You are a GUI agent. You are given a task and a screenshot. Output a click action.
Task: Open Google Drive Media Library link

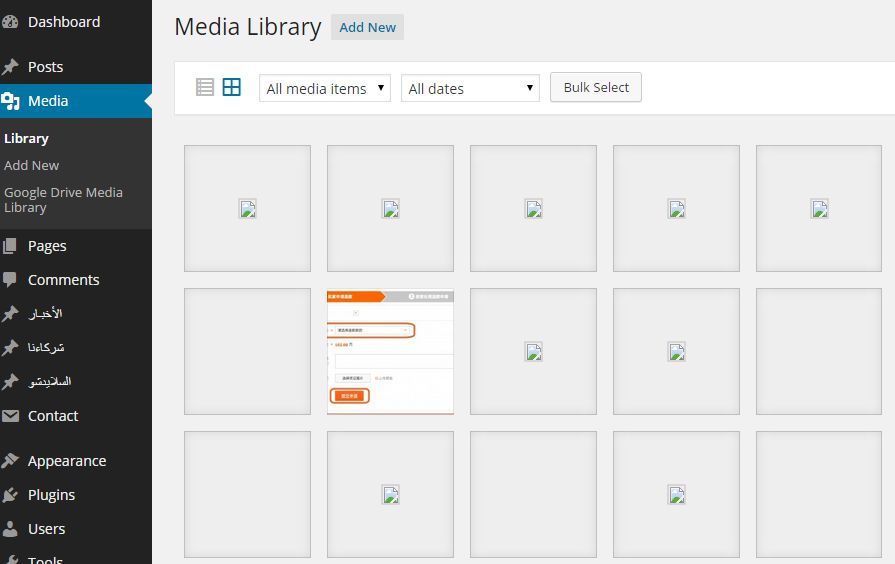coord(62,199)
